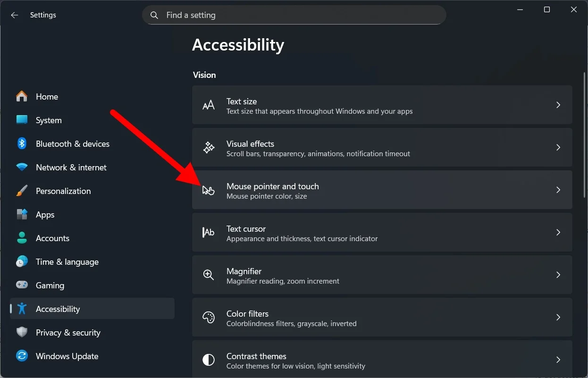Screen dimensions: 588x378
Task: Click the Windows Update icon
Action: 22,356
